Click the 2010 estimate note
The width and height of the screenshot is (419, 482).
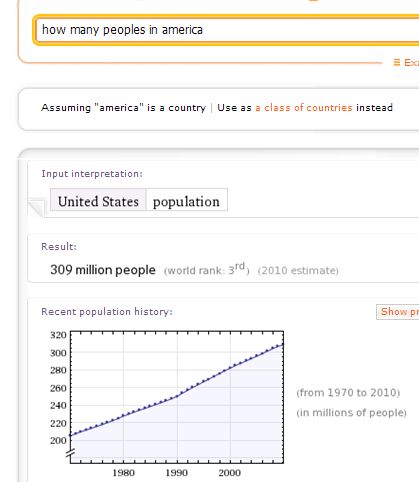[x=298, y=270]
